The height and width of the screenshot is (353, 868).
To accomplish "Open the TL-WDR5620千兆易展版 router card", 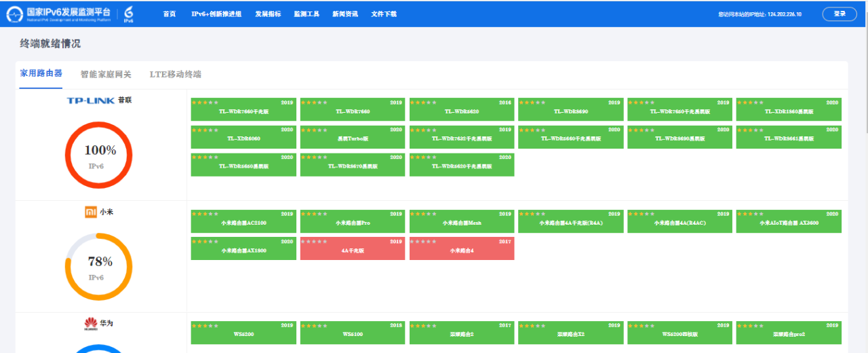I will 462,164.
